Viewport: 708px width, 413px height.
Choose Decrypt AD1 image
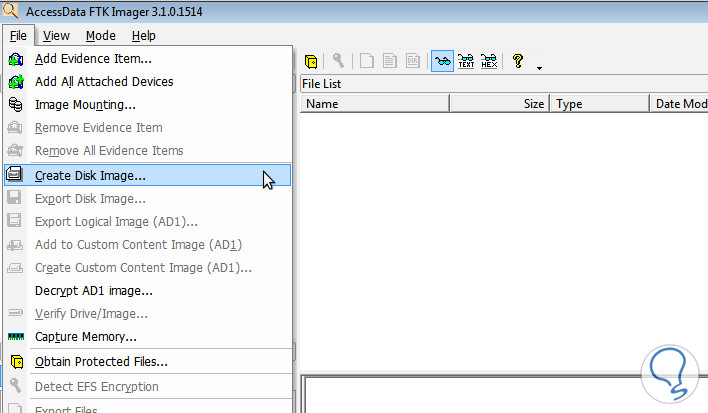click(148, 291)
